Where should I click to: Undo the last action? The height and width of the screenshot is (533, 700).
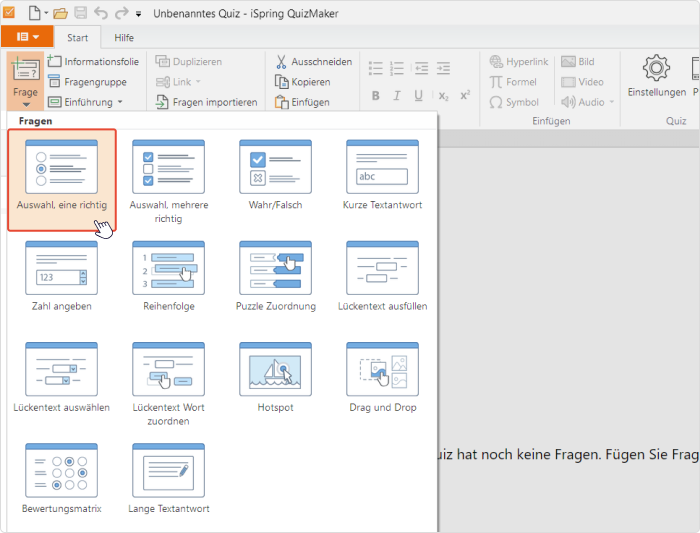[x=101, y=13]
